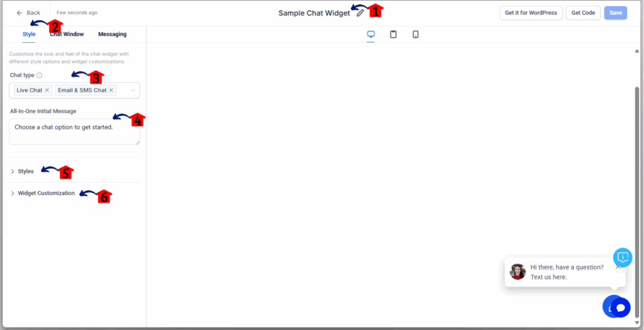
Task: Click the Sample Chat Widget title
Action: [x=314, y=13]
